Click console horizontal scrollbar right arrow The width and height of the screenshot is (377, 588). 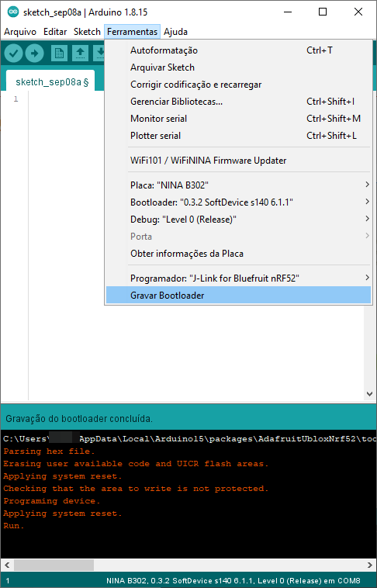[369, 565]
